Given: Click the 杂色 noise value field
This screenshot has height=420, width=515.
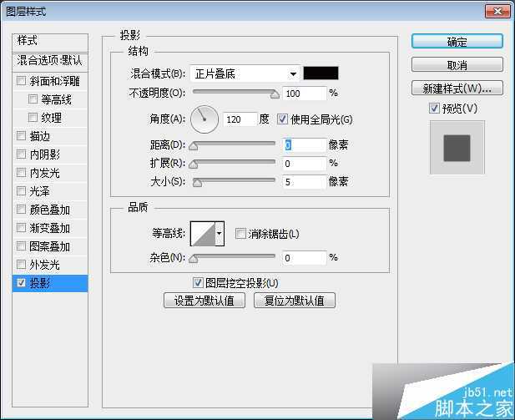Looking at the screenshot, I should (x=305, y=258).
